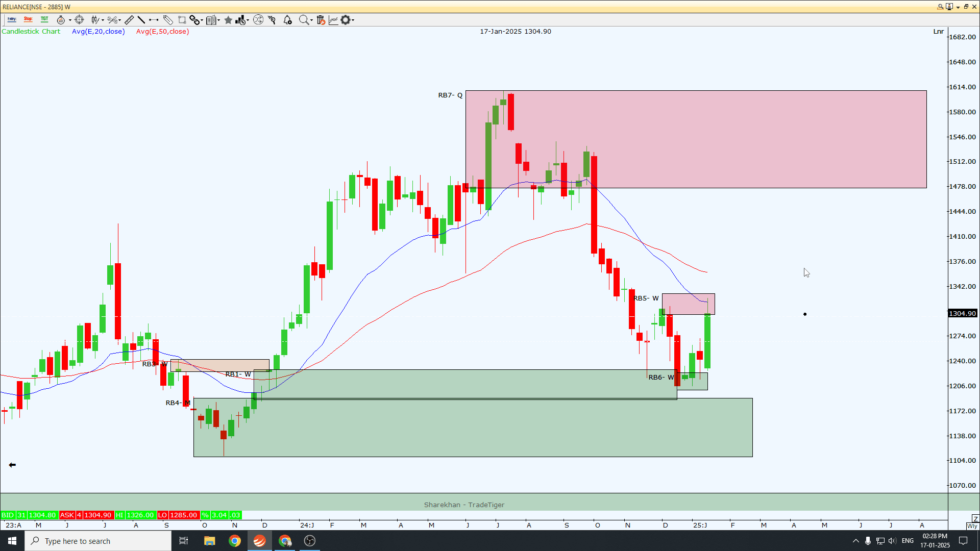
Task: Click the trash bin delete drawings icon
Action: click(321, 20)
